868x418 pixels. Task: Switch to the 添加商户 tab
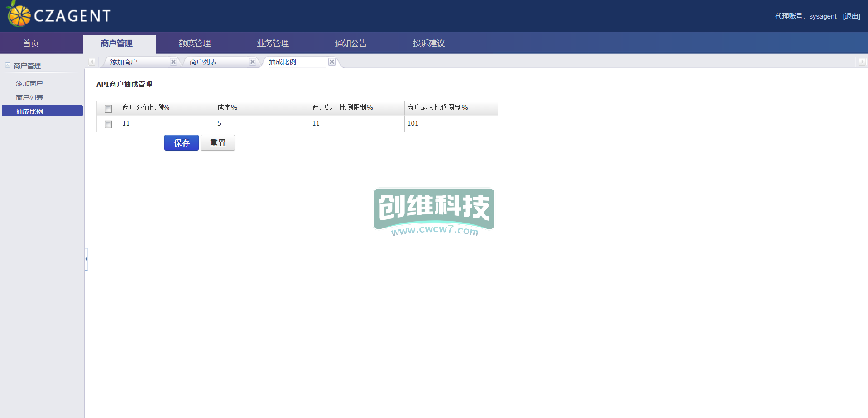(x=124, y=62)
